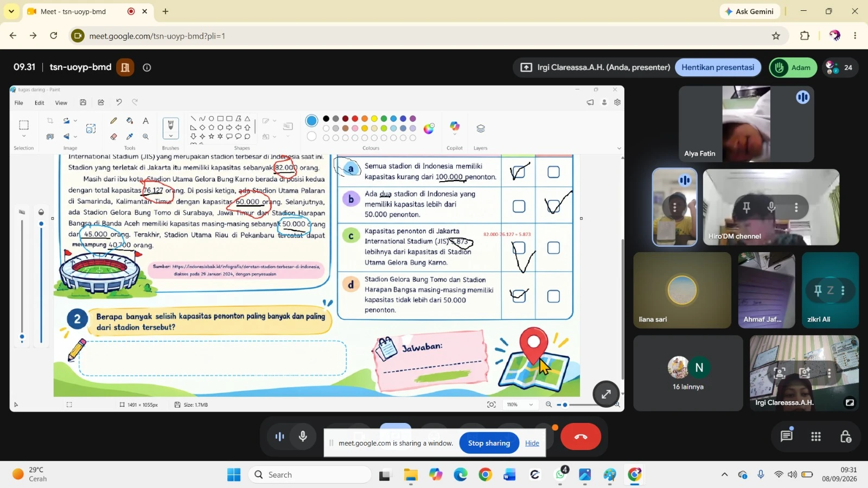Select the red colour swatch
Screen dimensions: 868x488
[x=355, y=119]
